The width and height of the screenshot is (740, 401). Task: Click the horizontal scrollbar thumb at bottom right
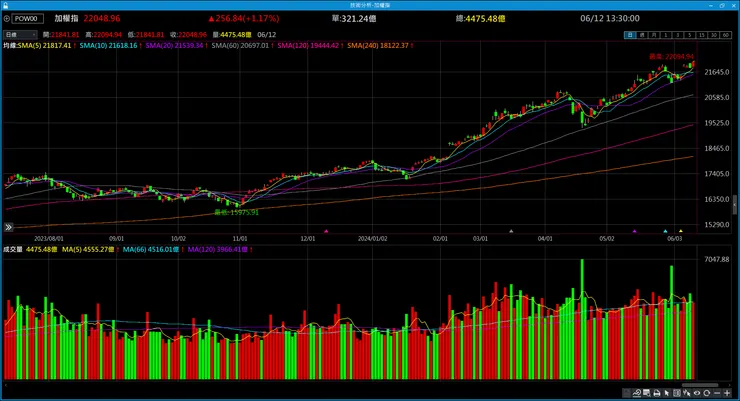[x=700, y=385]
